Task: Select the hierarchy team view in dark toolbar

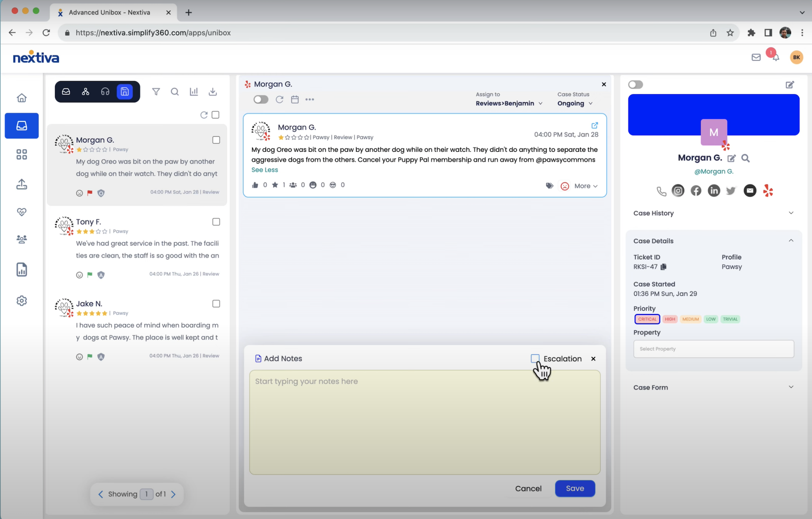Action: [x=86, y=92]
